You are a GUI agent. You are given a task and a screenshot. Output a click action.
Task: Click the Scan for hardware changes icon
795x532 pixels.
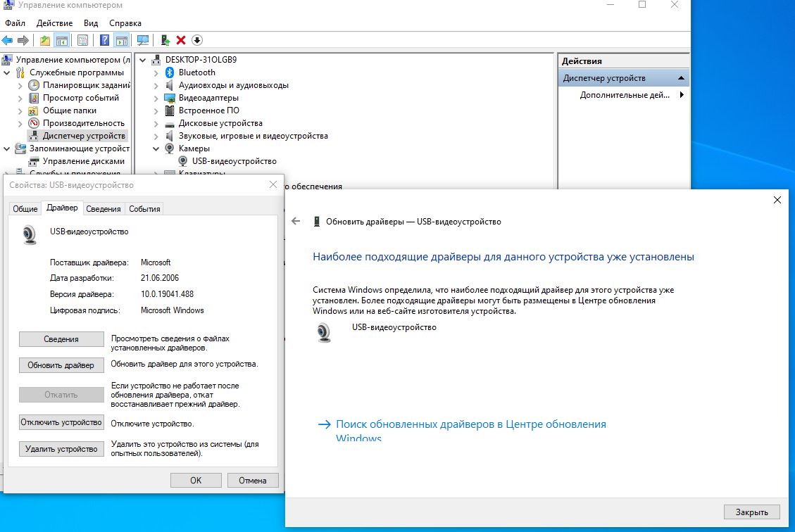[144, 40]
